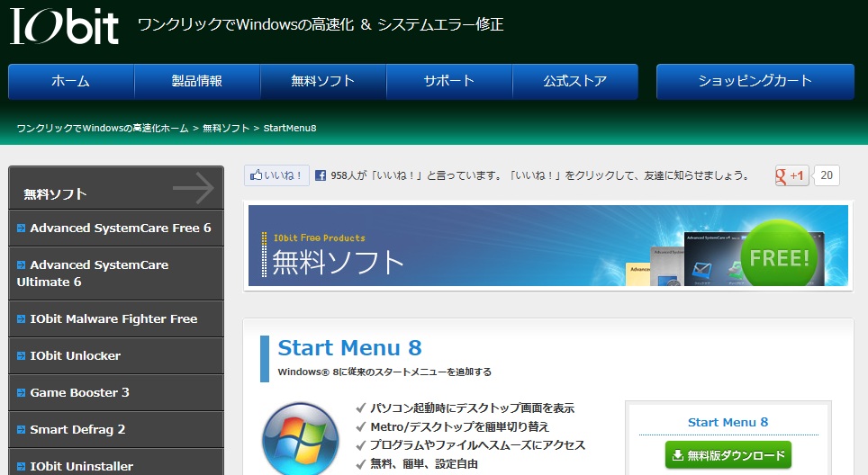This screenshot has height=475, width=868.
Task: Click the text 958人が「いいね！」と言っています
Action: coord(415,175)
